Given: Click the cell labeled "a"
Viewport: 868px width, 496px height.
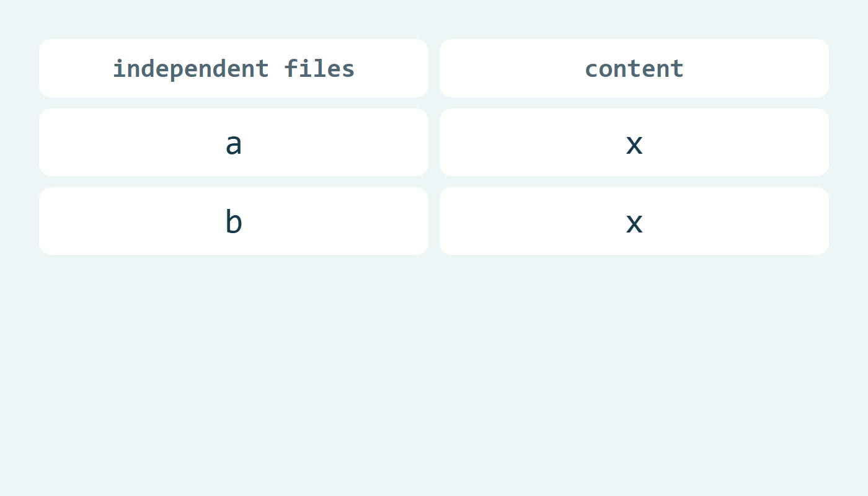Looking at the screenshot, I should click(234, 143).
